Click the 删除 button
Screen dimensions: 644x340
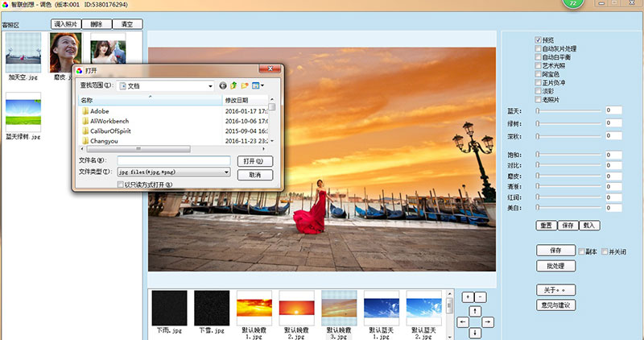point(97,24)
